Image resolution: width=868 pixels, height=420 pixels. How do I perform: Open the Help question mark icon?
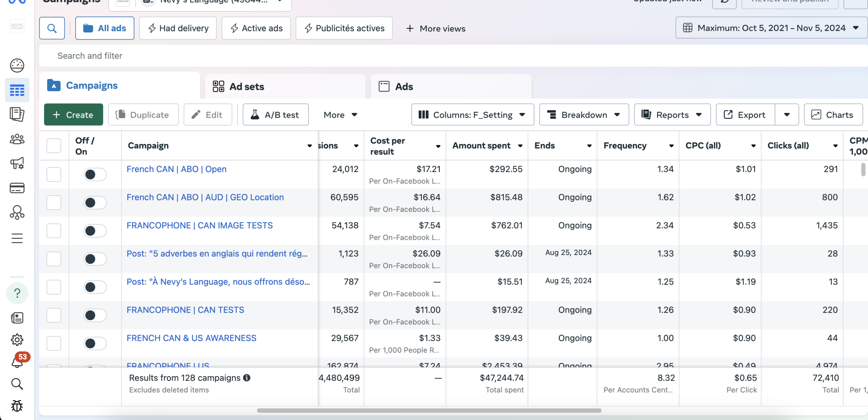(17, 293)
